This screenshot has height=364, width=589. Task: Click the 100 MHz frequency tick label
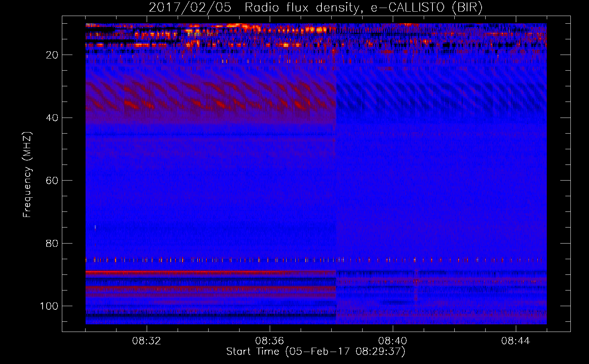50,306
